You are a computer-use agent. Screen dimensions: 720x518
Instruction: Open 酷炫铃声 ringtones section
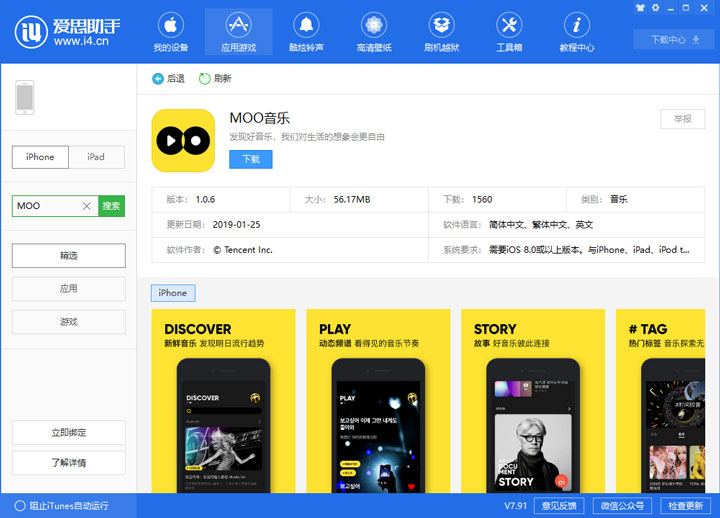pos(306,32)
